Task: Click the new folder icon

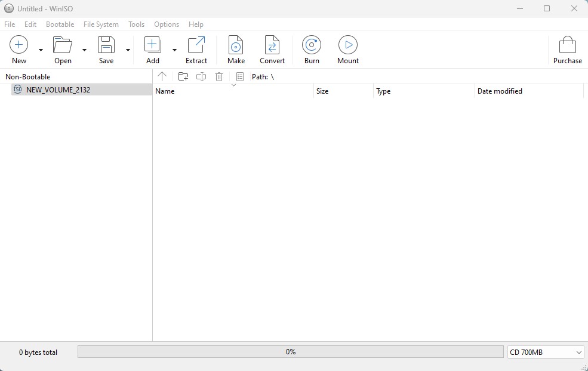Action: pyautogui.click(x=183, y=76)
